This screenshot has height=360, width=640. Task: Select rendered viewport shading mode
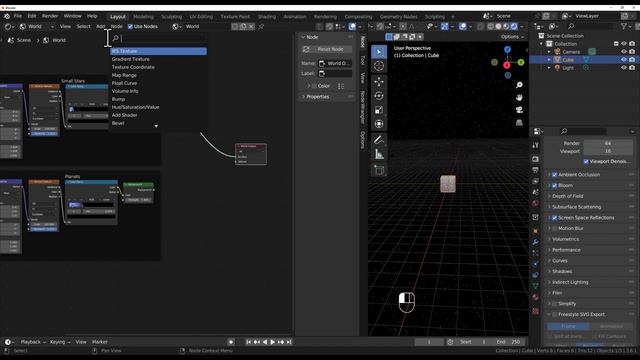tap(514, 27)
